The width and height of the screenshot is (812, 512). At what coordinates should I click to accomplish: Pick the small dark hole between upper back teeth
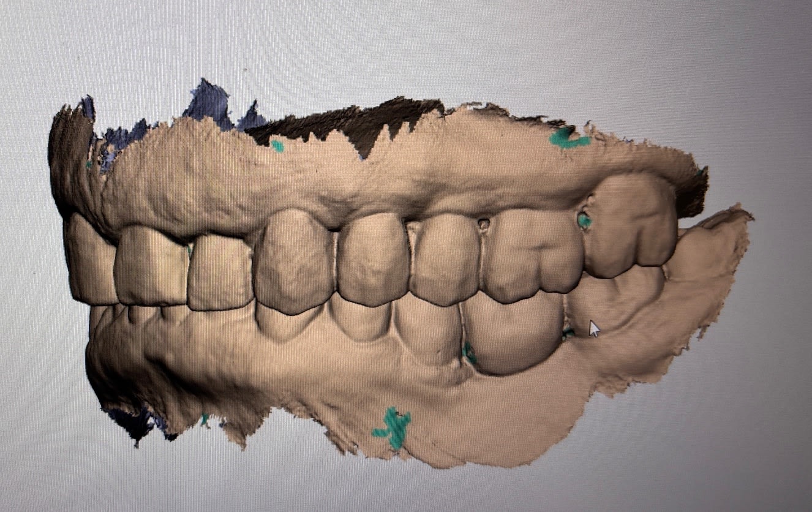pyautogui.click(x=484, y=224)
